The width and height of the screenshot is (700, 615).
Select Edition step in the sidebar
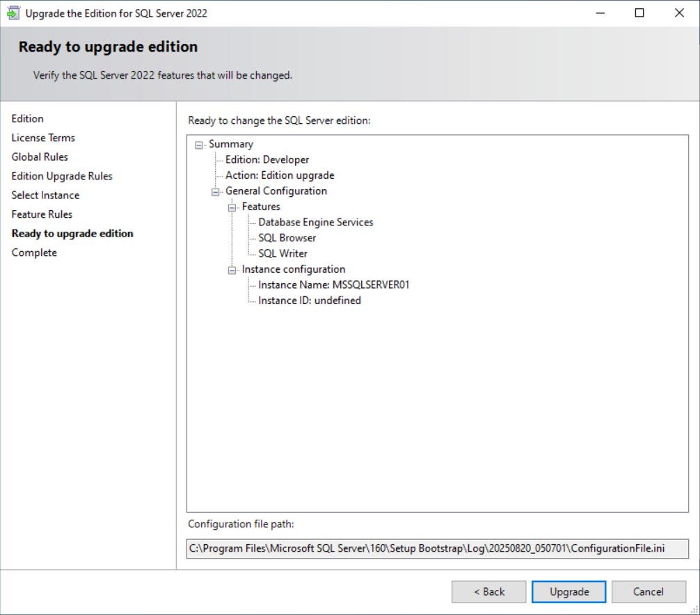coord(28,119)
